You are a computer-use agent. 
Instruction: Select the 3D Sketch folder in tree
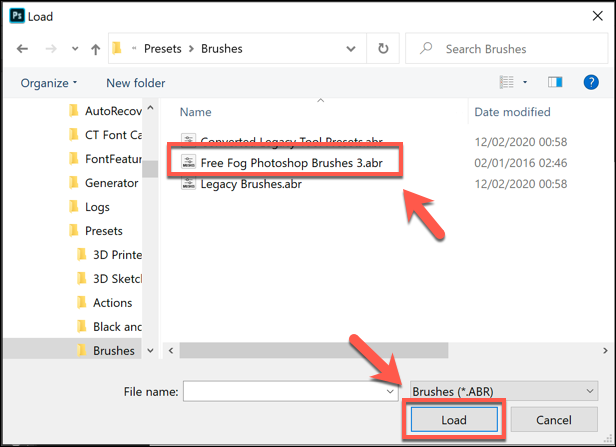(109, 279)
